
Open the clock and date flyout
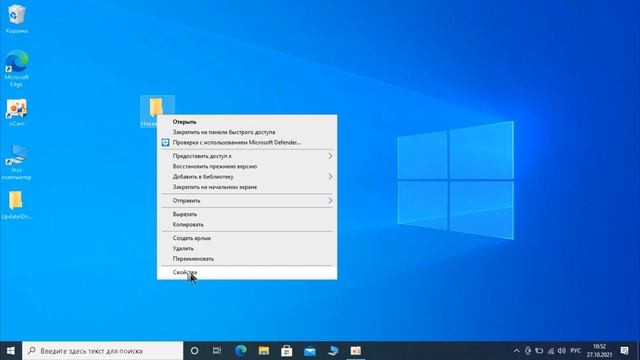pos(600,351)
